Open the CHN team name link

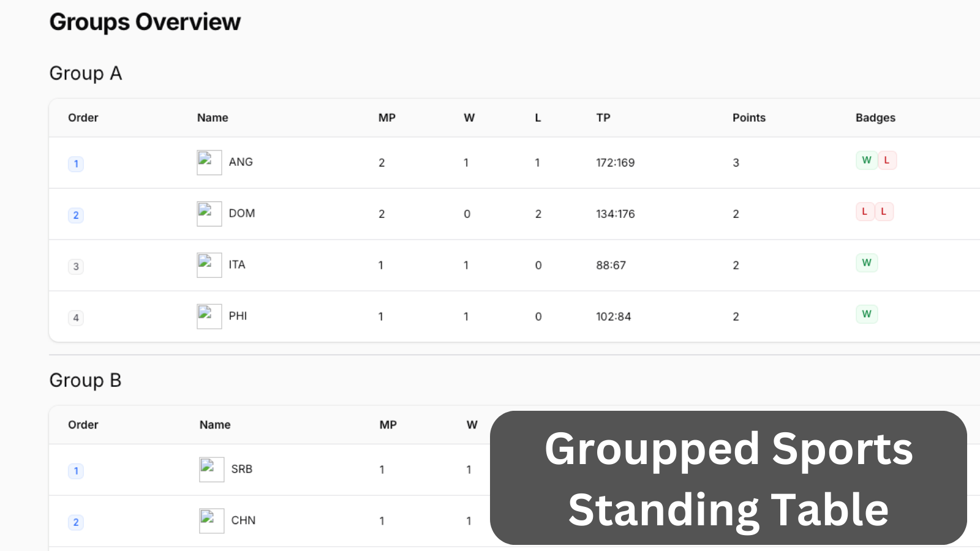coord(243,520)
